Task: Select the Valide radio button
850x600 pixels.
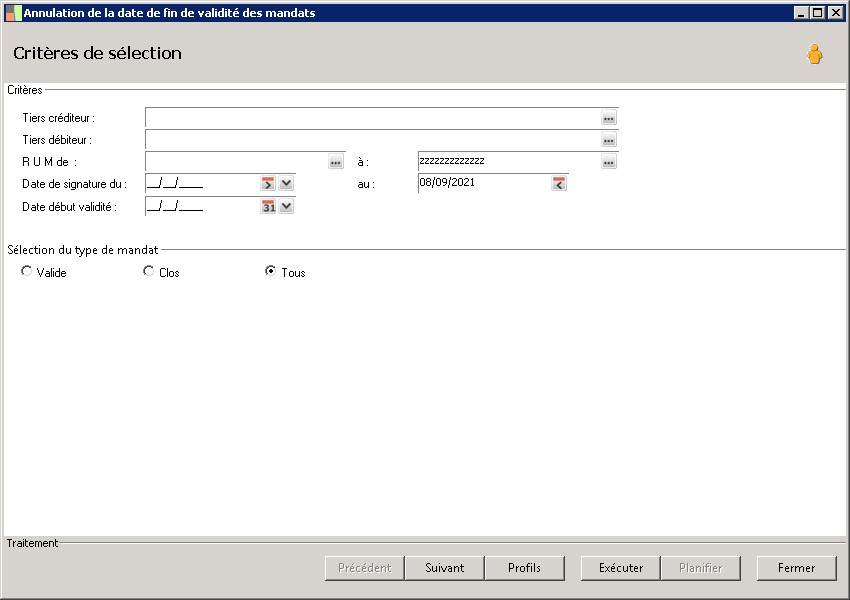Action: (27, 270)
